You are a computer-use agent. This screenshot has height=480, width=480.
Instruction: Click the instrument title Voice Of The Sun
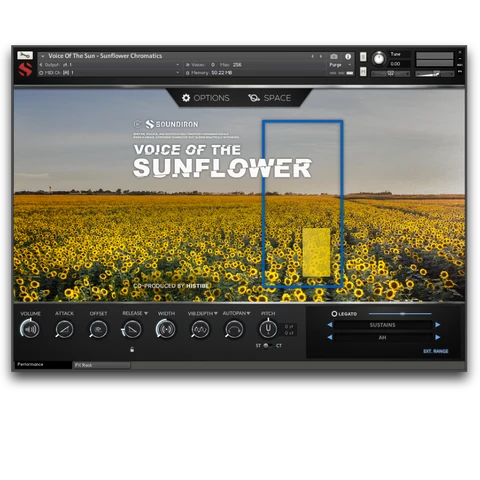click(105, 56)
